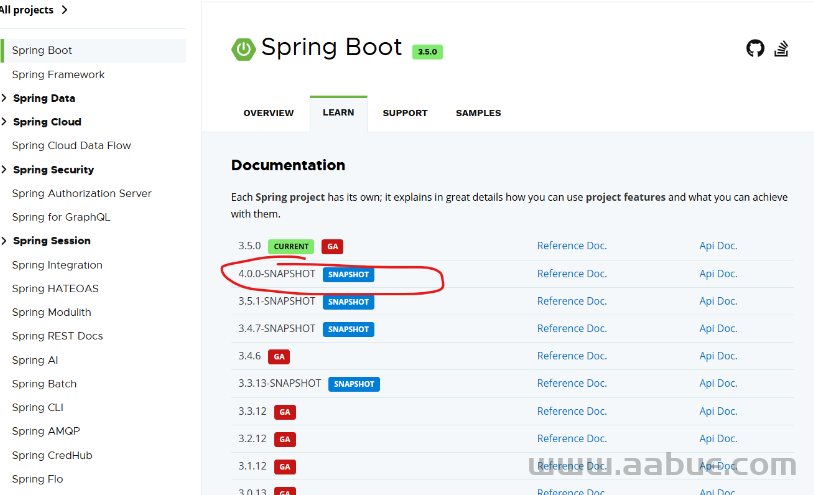Click the 'Documentation' heading

point(288,165)
